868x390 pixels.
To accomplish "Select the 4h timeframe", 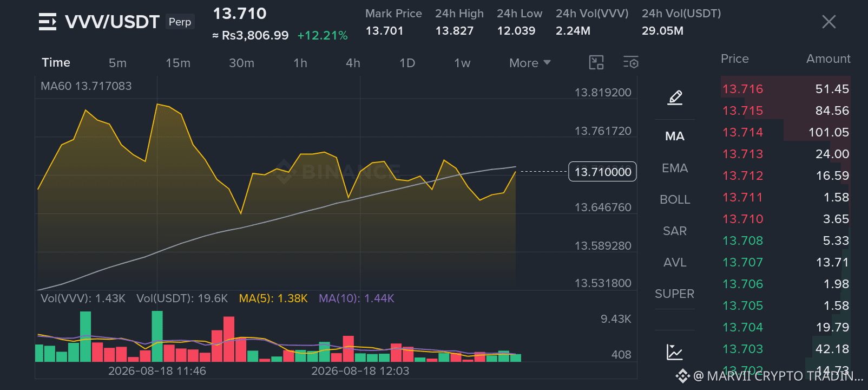I will click(x=353, y=63).
